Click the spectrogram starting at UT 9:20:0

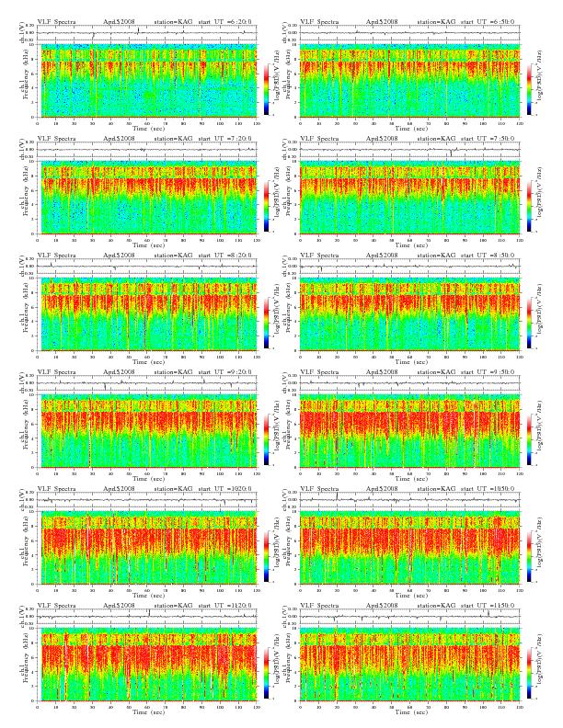[147, 431]
